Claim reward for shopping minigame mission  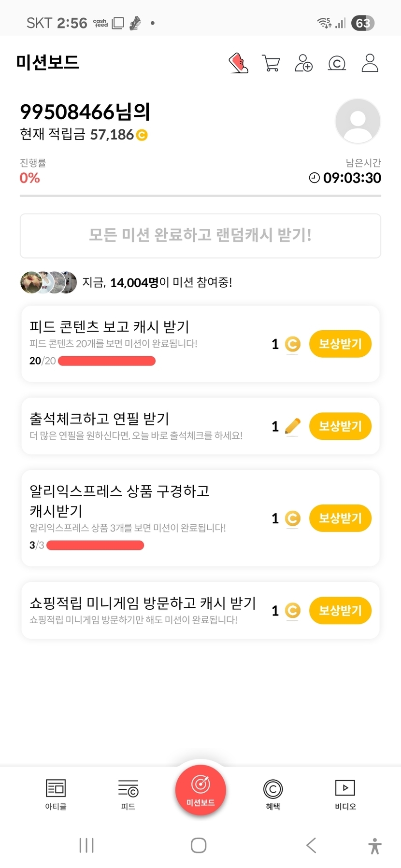click(340, 611)
